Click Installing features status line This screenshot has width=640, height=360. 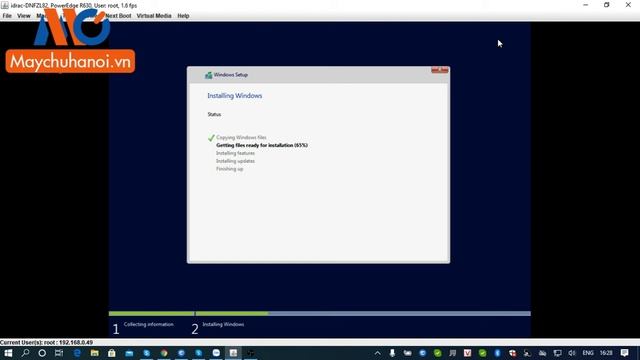(x=236, y=153)
